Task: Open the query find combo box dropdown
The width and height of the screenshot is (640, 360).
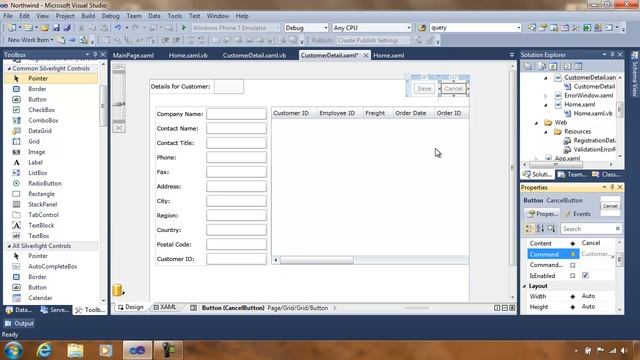Action: tap(519, 28)
